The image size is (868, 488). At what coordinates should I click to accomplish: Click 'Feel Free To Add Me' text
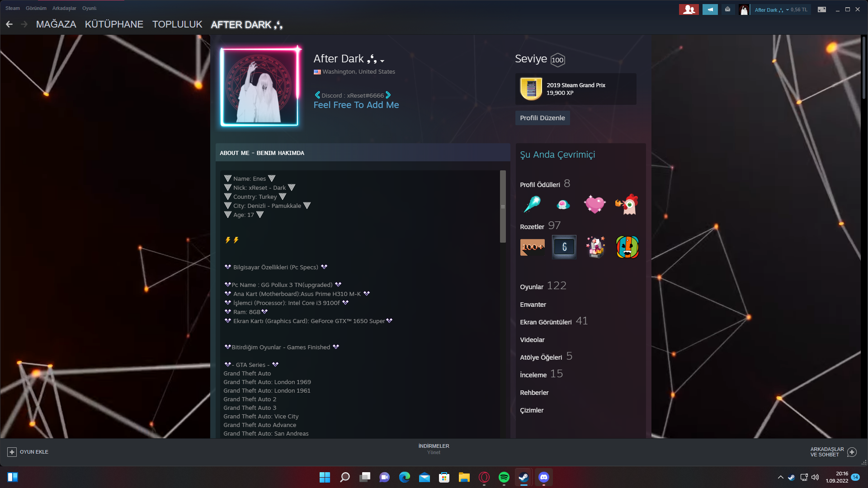click(356, 105)
